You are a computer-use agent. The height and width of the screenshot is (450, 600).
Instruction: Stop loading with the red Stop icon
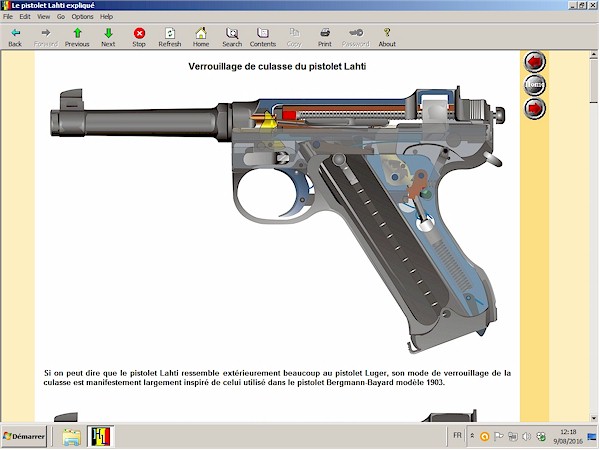point(139,37)
